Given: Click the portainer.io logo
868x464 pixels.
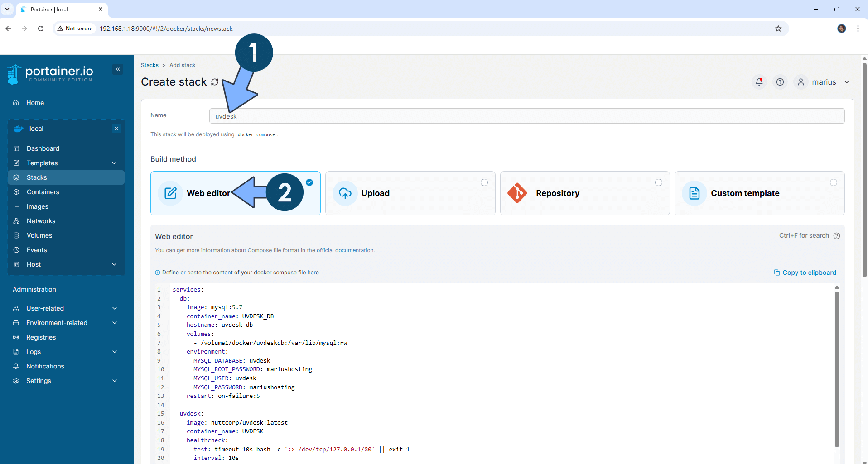Looking at the screenshot, I should click(50, 74).
